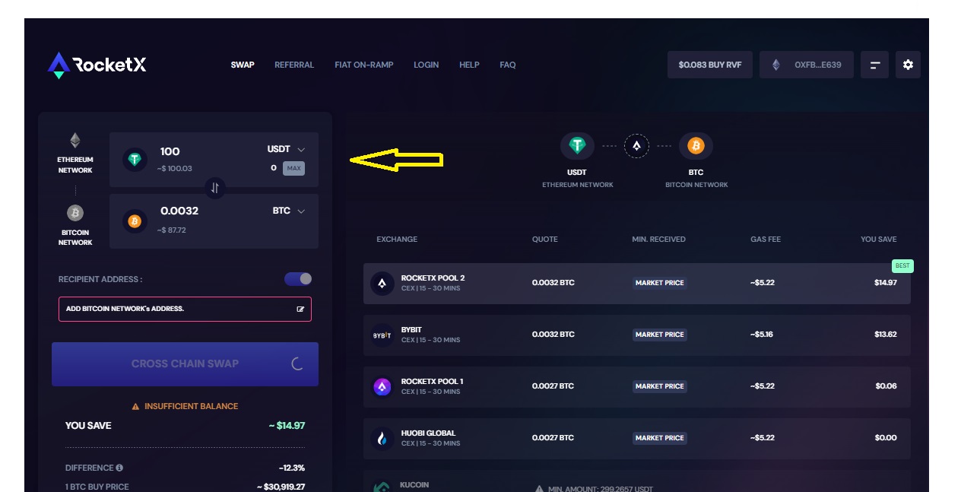Select the Bitcoin Network icon

[x=75, y=213]
